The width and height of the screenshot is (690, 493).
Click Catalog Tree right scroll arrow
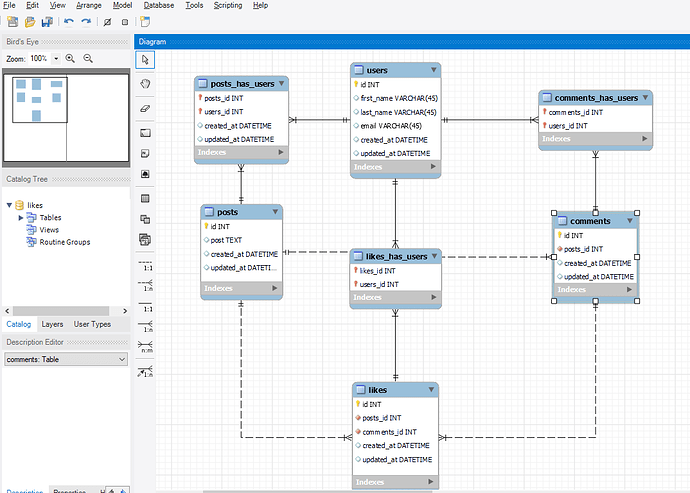click(125, 311)
